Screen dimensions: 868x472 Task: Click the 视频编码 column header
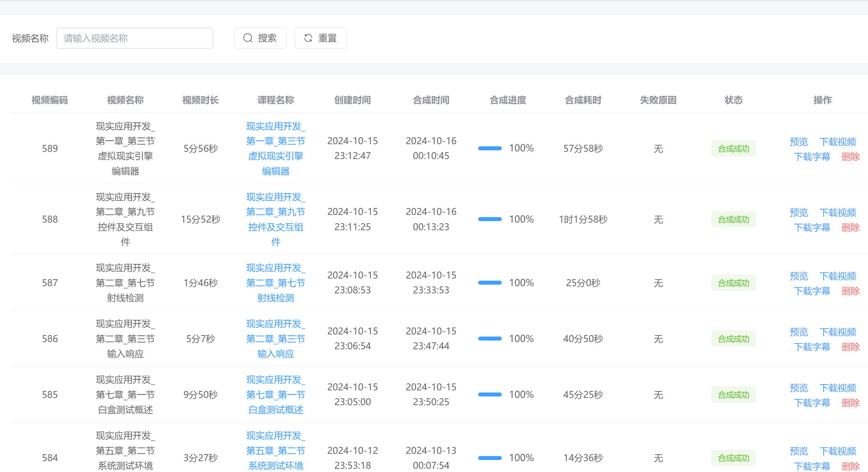(x=50, y=100)
